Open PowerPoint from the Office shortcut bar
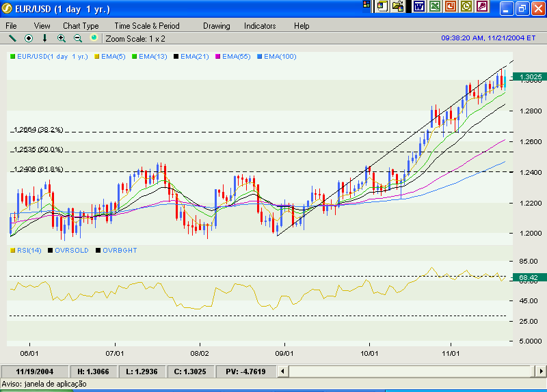The image size is (547, 392). pos(450,7)
